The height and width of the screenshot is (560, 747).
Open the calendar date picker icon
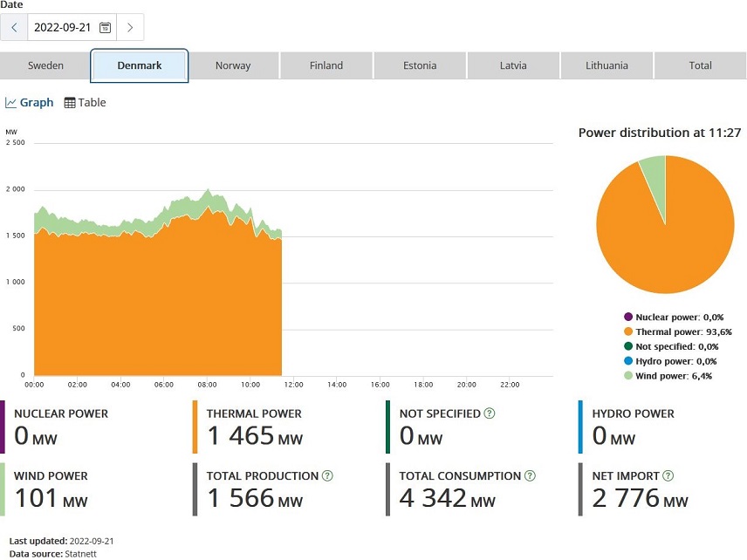tap(106, 28)
